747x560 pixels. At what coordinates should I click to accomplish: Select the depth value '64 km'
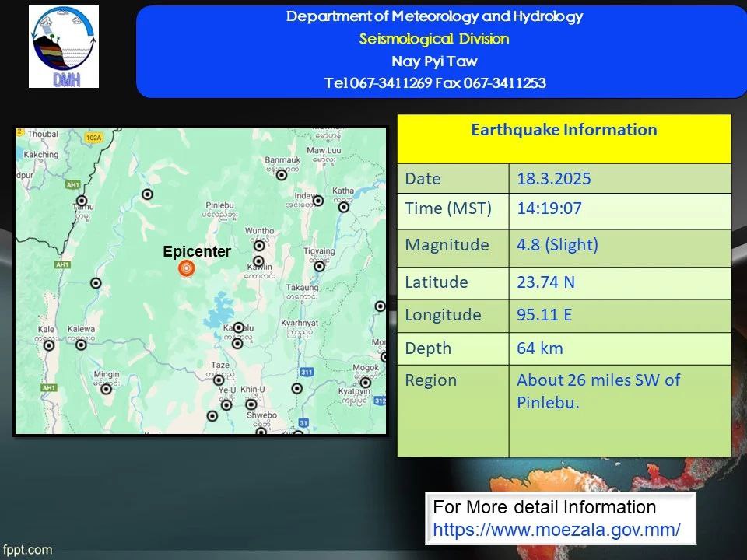(540, 348)
